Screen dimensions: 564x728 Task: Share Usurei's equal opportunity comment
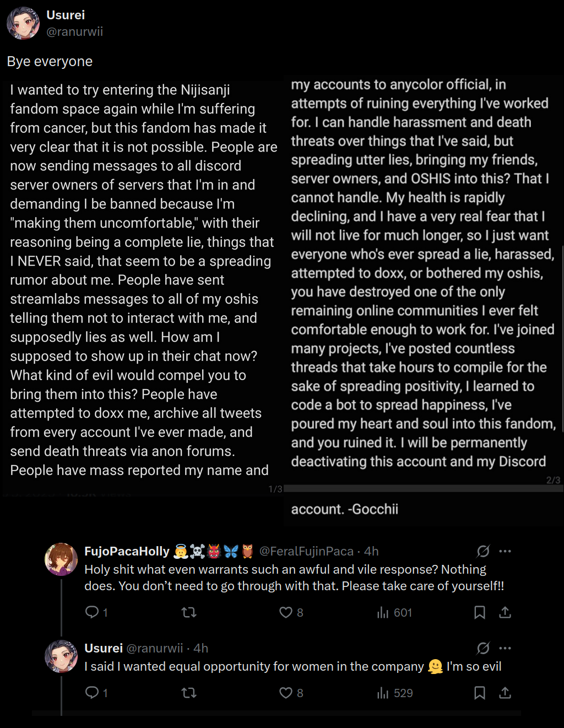(x=505, y=693)
